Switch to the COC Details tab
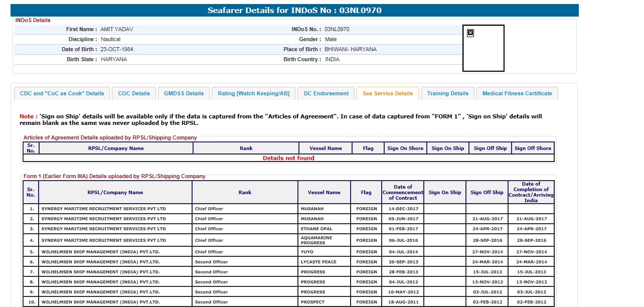 [134, 93]
